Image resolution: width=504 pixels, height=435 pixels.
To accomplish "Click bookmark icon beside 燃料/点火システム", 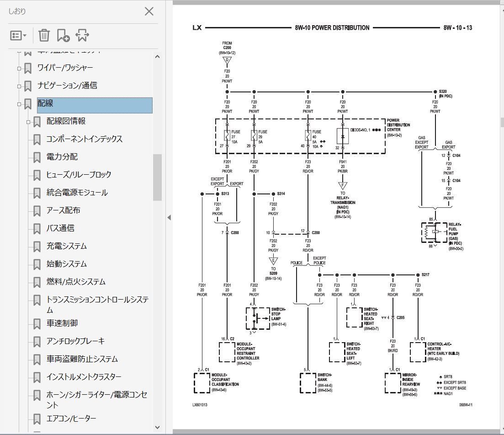I will (x=37, y=283).
